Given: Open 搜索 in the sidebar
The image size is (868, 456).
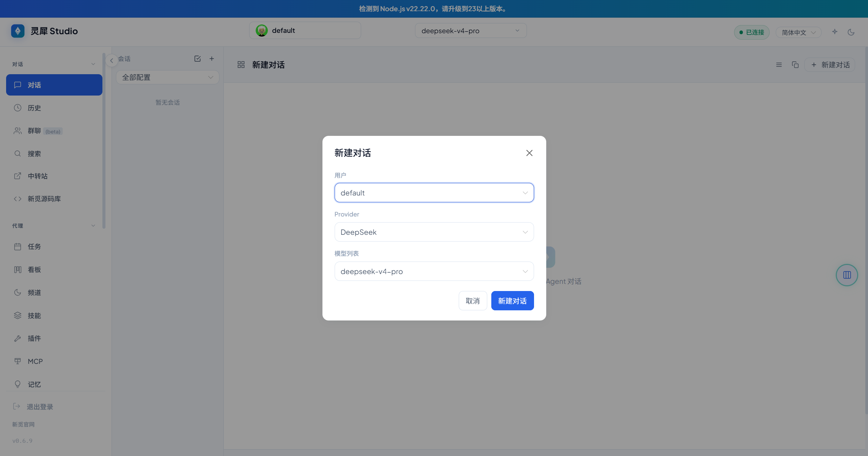Looking at the screenshot, I should coord(54,154).
